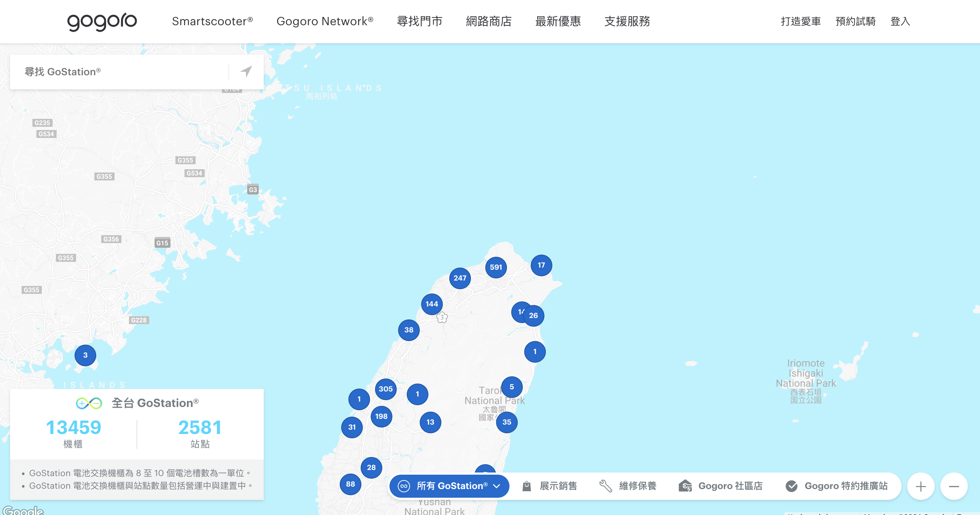
Task: Click the GoStation infinity icon in filter
Action: point(404,486)
